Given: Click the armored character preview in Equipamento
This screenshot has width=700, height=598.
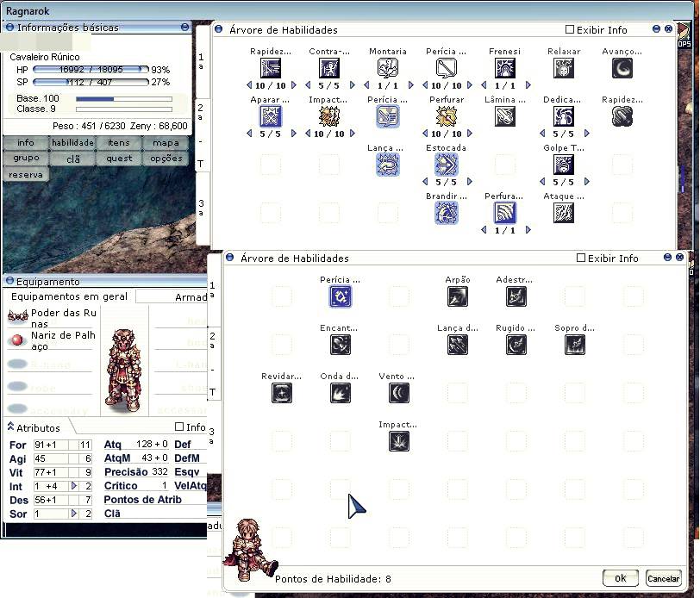Looking at the screenshot, I should 123,369.
